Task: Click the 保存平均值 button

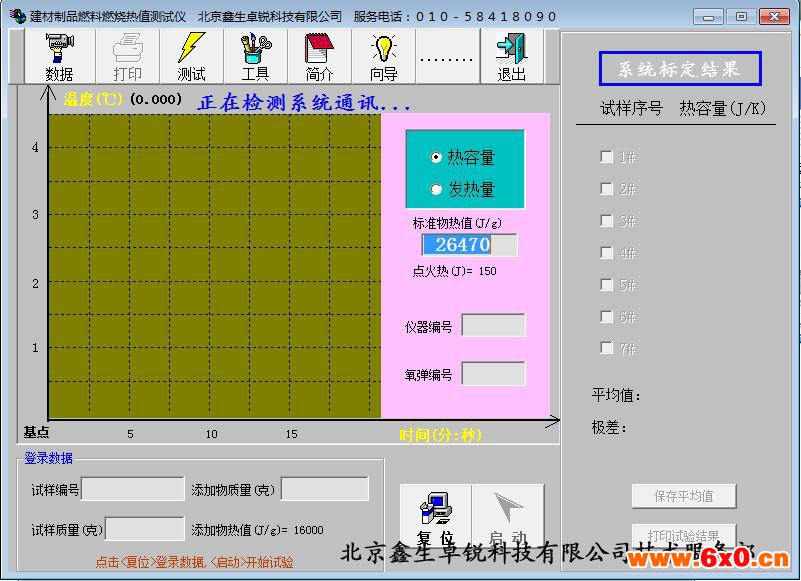Action: click(684, 496)
